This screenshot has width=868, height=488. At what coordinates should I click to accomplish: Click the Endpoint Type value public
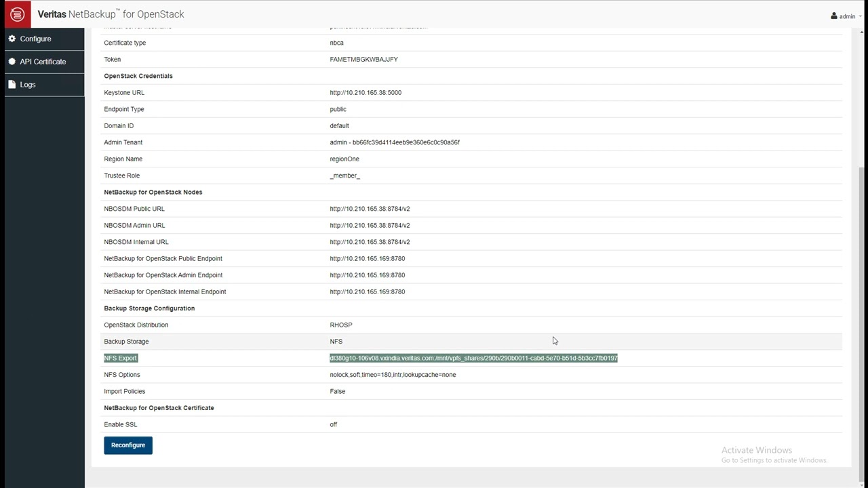pos(338,109)
